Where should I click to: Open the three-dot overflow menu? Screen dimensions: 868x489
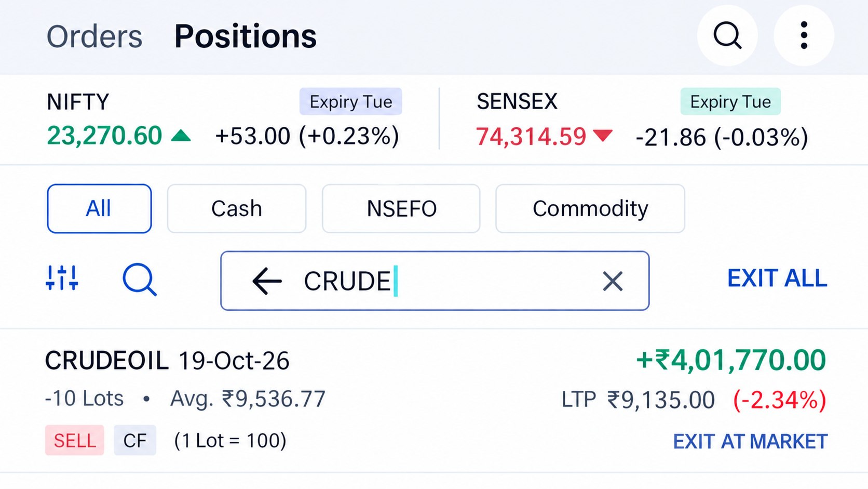(x=804, y=35)
